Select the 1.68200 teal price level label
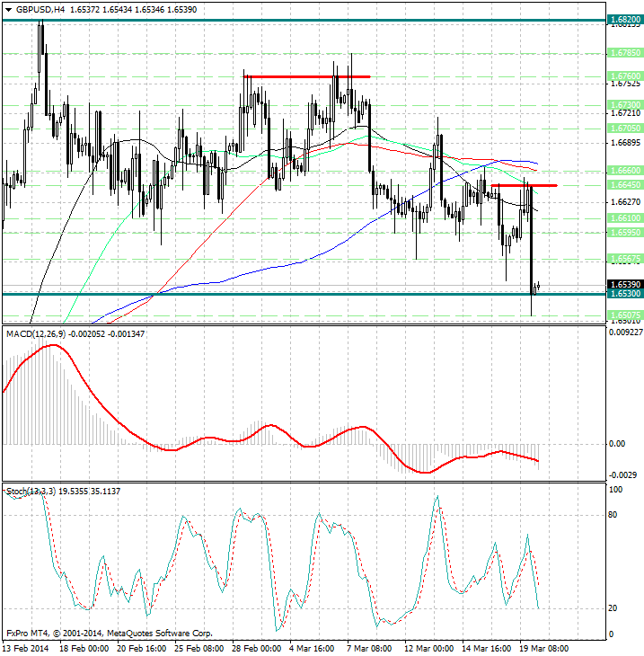Image resolution: width=644 pixels, height=656 pixels. (x=624, y=19)
